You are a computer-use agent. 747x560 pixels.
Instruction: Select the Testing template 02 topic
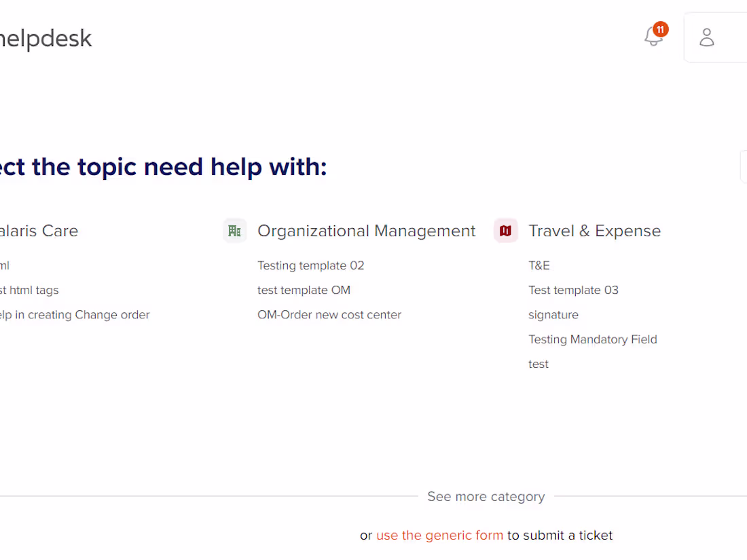pos(310,265)
